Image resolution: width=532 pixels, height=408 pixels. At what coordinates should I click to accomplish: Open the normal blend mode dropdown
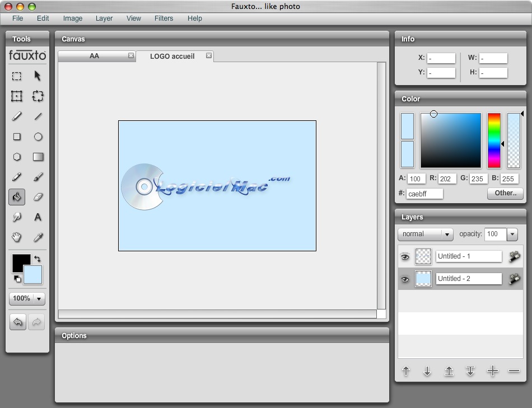(426, 234)
